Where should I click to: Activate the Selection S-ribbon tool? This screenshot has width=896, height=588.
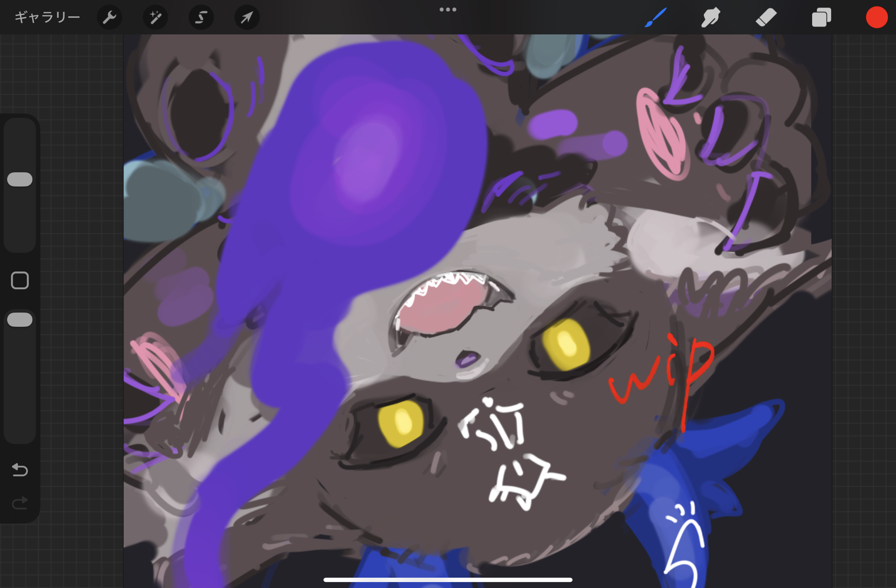201,17
